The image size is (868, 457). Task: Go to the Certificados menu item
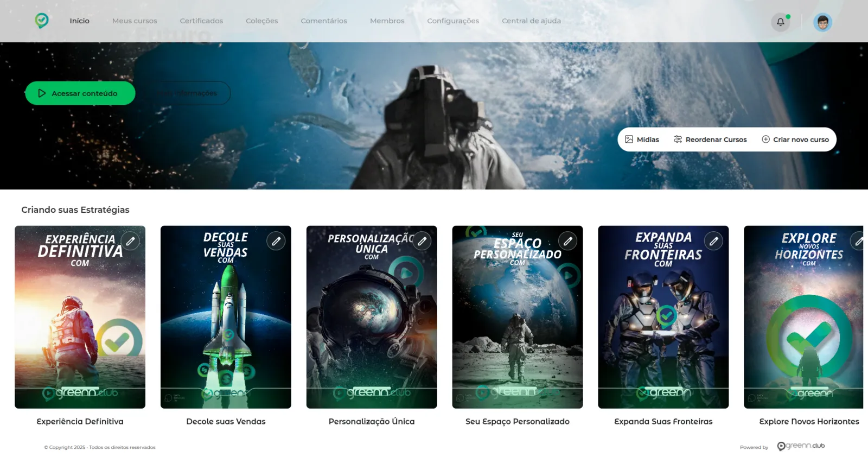(201, 21)
